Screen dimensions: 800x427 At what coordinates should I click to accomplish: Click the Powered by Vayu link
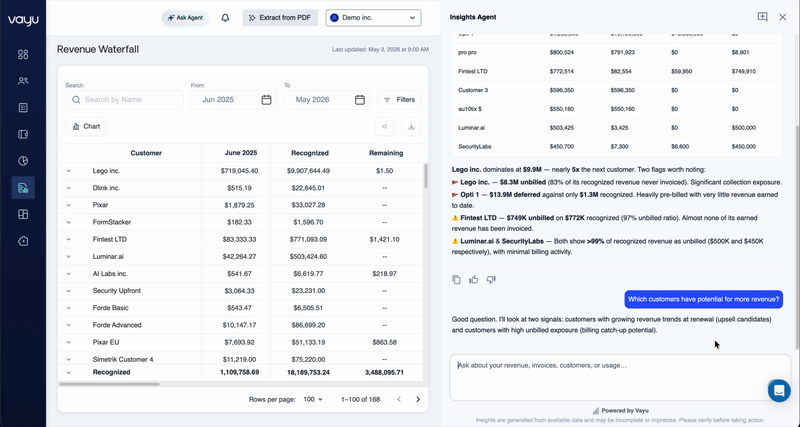620,411
